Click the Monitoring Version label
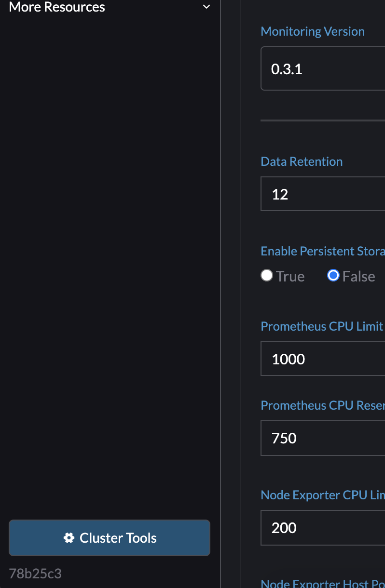Image resolution: width=385 pixels, height=588 pixels. click(313, 32)
